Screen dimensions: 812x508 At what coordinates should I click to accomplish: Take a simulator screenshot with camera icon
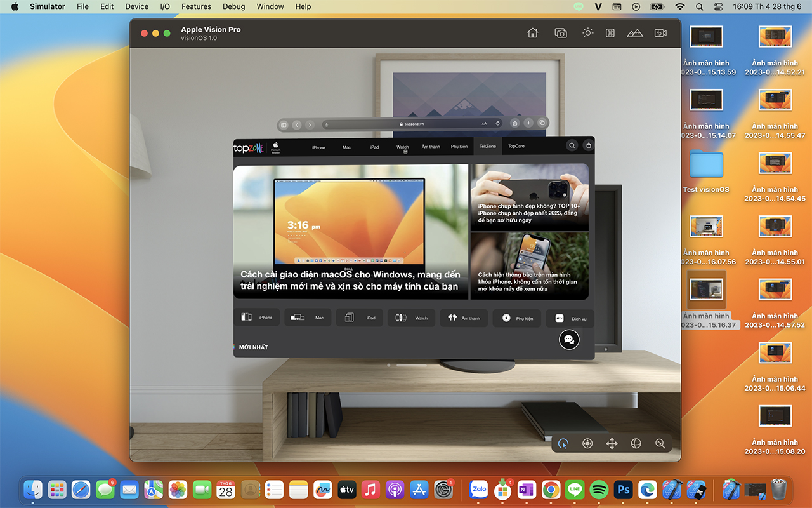click(x=560, y=33)
